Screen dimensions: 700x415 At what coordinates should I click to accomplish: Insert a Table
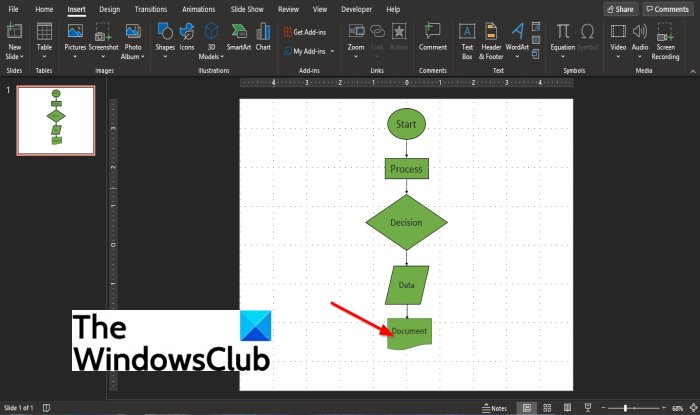44,40
